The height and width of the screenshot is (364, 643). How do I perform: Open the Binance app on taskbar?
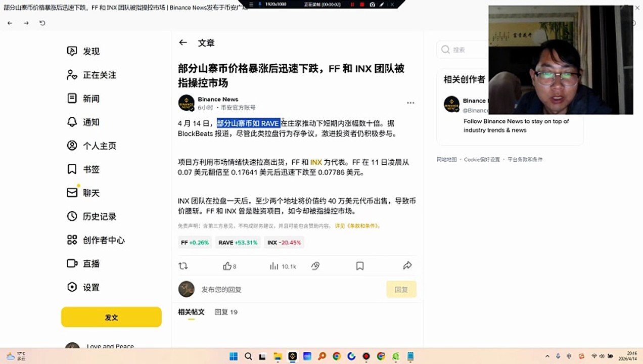(x=292, y=356)
